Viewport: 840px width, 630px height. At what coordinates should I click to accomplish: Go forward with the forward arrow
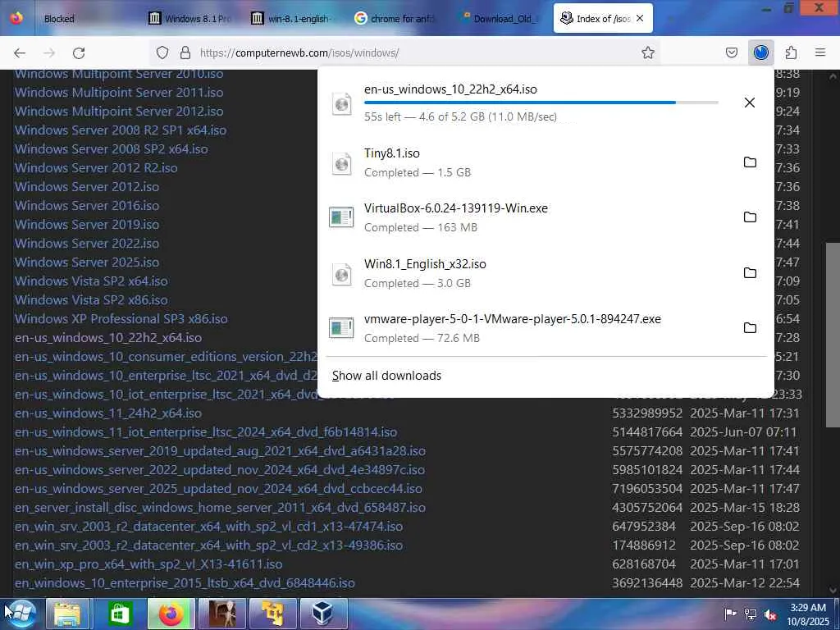point(49,52)
